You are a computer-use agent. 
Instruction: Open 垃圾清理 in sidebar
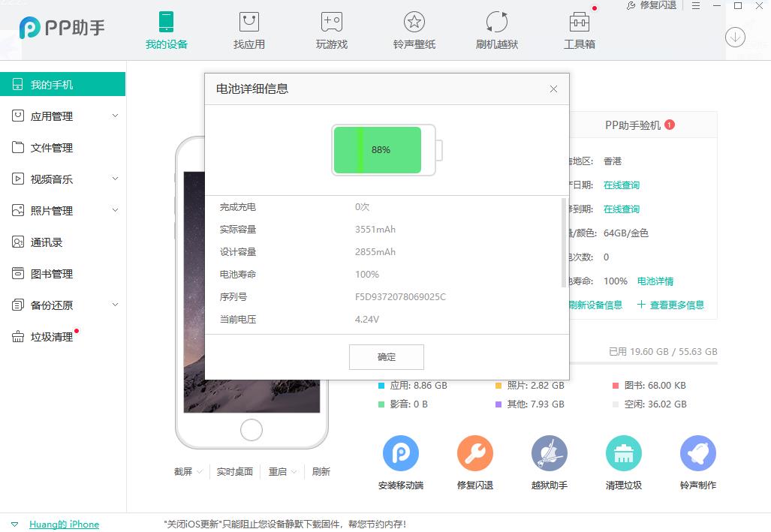pyautogui.click(x=52, y=336)
